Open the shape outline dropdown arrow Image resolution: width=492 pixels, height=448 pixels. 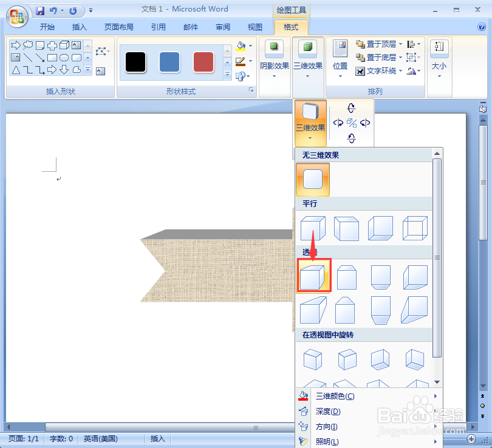250,61
